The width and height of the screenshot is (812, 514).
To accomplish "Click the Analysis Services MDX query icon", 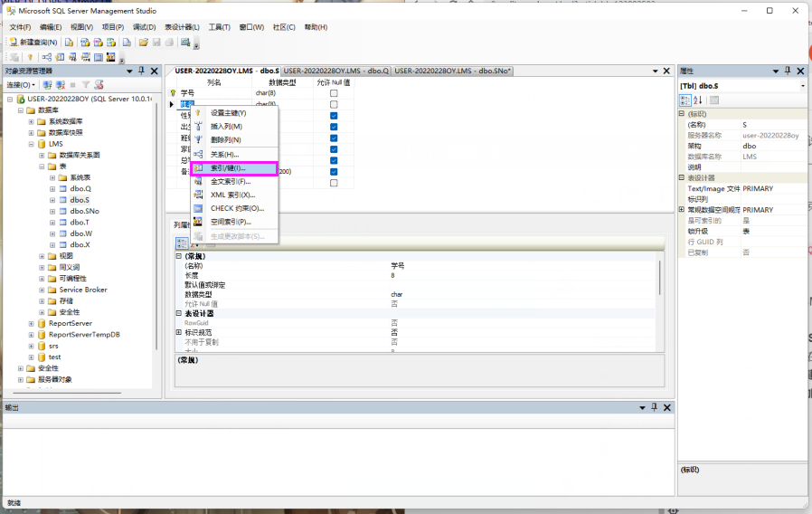I will click(85, 43).
